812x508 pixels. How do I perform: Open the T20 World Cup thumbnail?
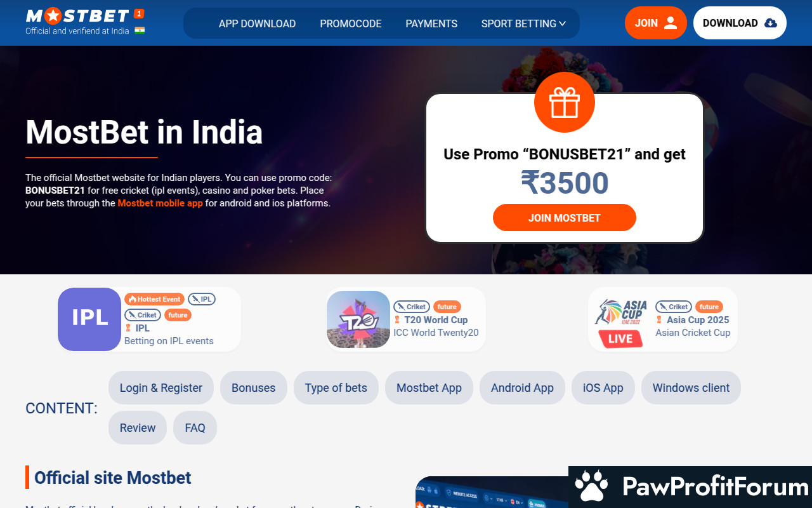click(x=358, y=319)
